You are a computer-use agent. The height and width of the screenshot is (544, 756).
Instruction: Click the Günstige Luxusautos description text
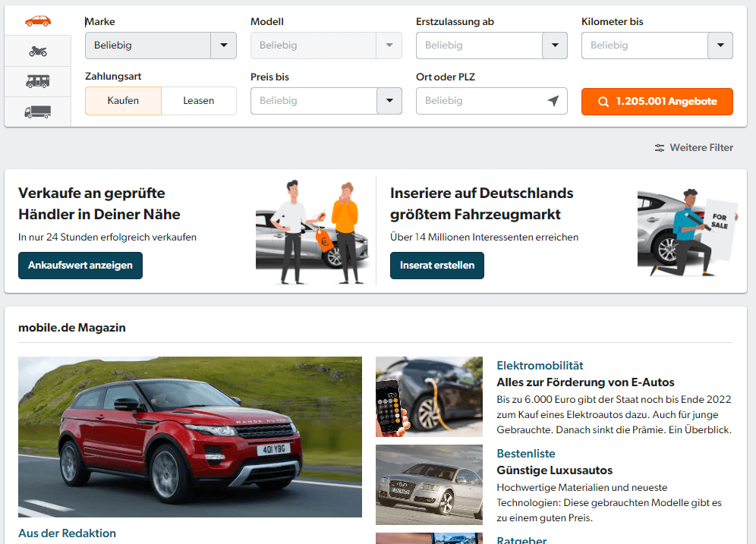(x=609, y=502)
